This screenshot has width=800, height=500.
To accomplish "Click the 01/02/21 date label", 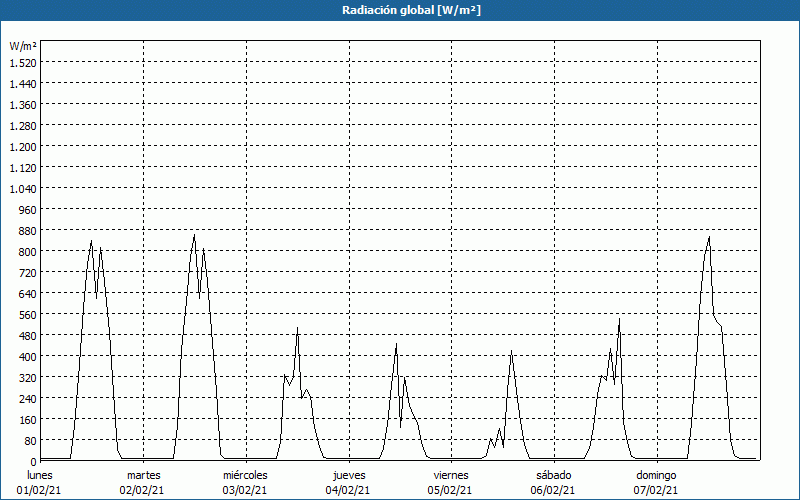I will point(39,490).
